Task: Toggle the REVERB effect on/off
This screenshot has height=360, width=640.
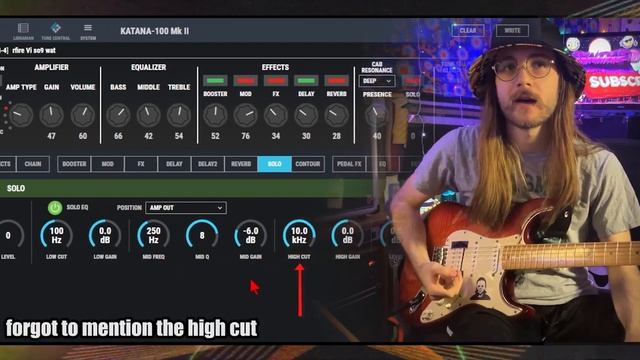Action: click(336, 80)
